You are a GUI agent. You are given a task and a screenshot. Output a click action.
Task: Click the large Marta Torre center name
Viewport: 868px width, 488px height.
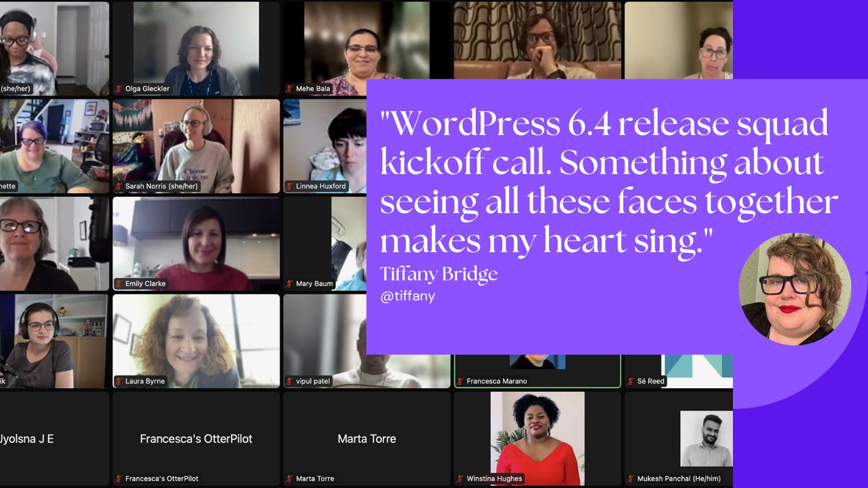click(x=367, y=439)
